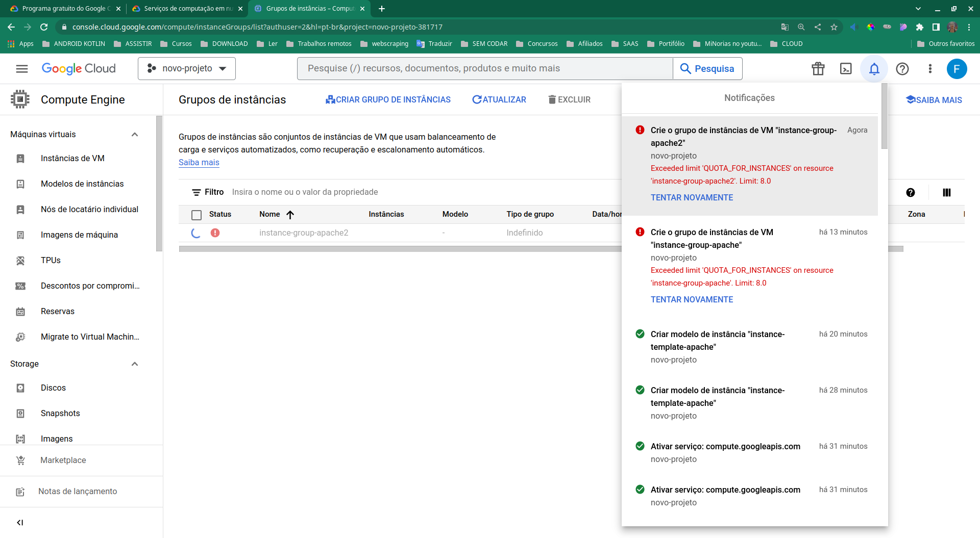This screenshot has height=538, width=980.
Task: Open the new browser tab
Action: (382, 9)
